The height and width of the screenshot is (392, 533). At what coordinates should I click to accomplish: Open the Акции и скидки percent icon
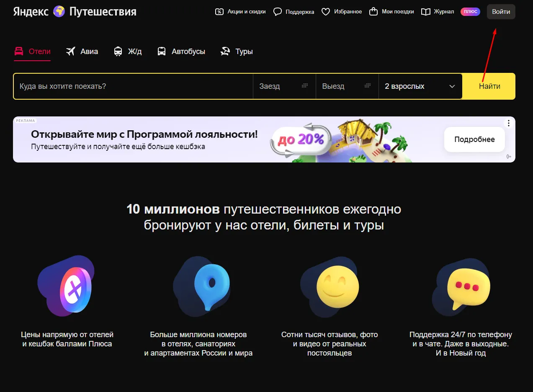tap(219, 12)
